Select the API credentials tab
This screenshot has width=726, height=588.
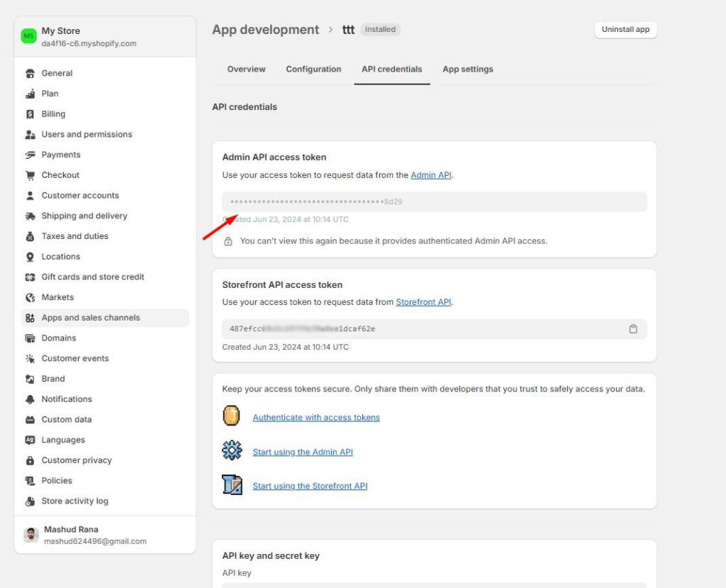click(x=391, y=69)
